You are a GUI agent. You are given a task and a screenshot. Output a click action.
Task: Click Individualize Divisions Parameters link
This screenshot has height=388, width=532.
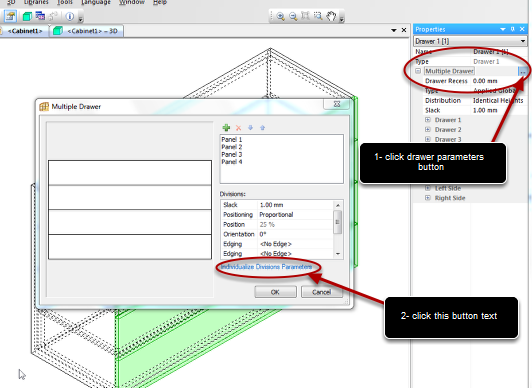coord(266,267)
